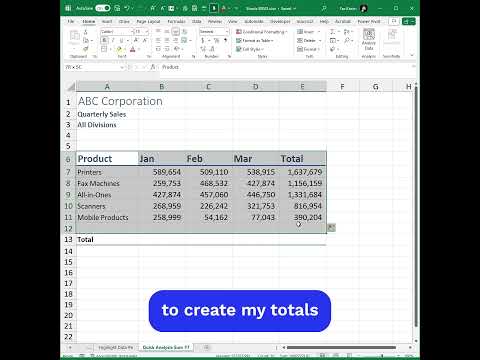Click the Accounting dollar format icon

point(203,40)
